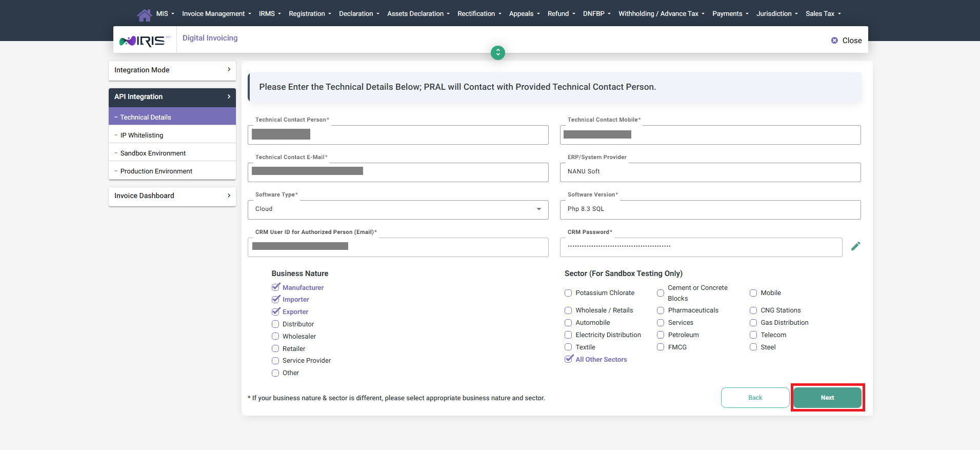Expand the Invoice Management menu
This screenshot has width=980, height=450.
216,14
